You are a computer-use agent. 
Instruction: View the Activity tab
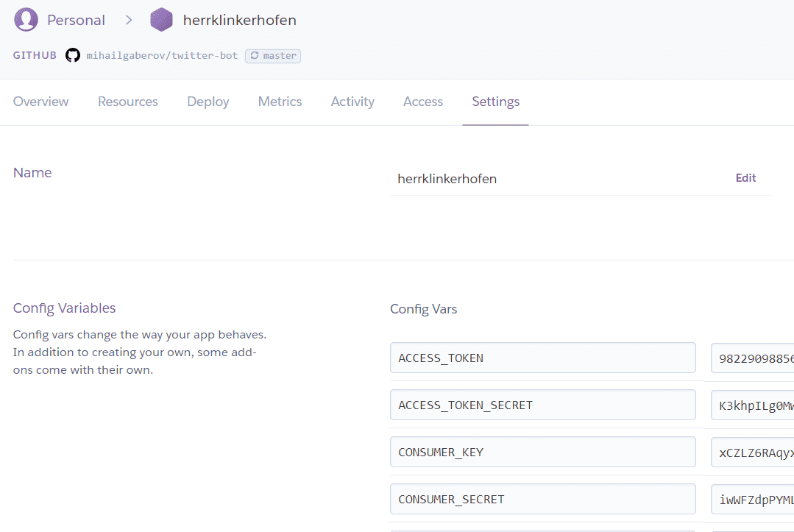352,102
